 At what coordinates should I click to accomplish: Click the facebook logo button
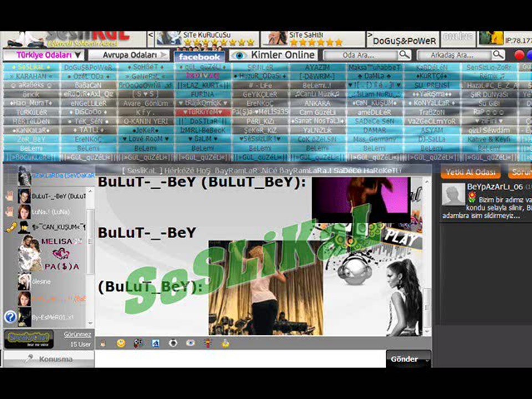coord(199,57)
